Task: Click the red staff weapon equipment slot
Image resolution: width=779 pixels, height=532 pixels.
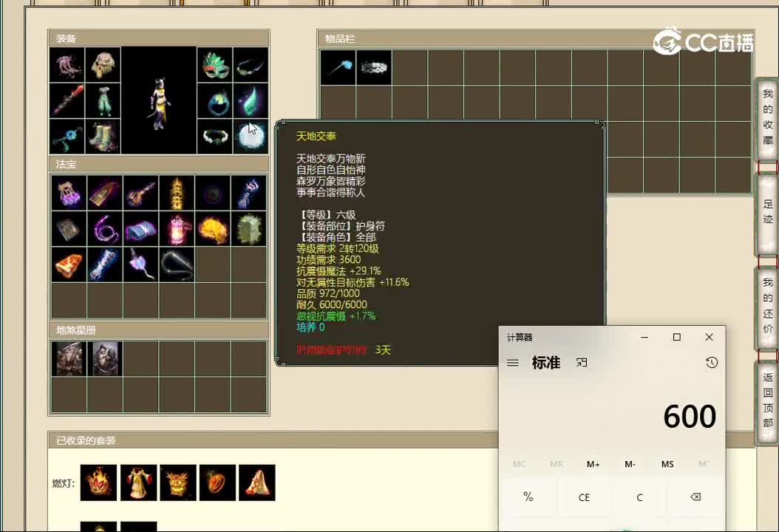Action: tap(67, 100)
